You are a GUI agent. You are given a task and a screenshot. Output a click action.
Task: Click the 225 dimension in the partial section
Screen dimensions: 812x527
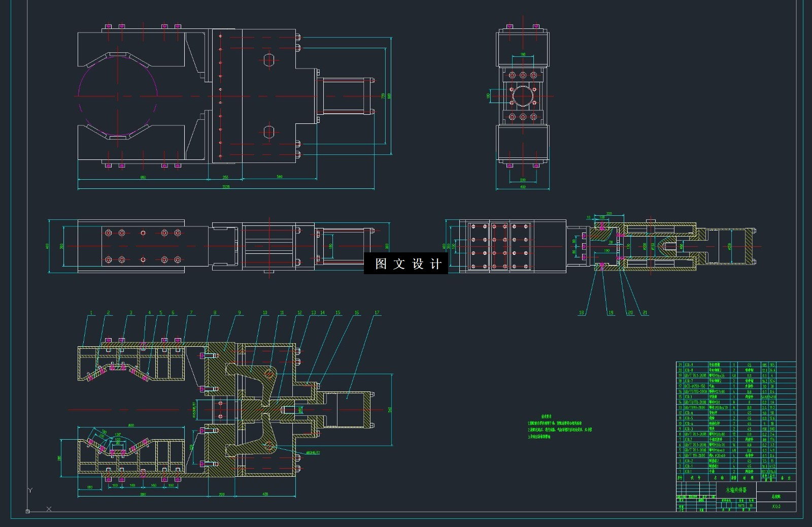(609, 214)
